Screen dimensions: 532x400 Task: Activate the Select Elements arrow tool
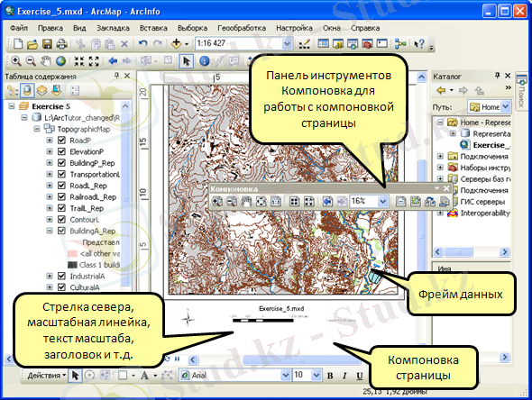coord(187,61)
